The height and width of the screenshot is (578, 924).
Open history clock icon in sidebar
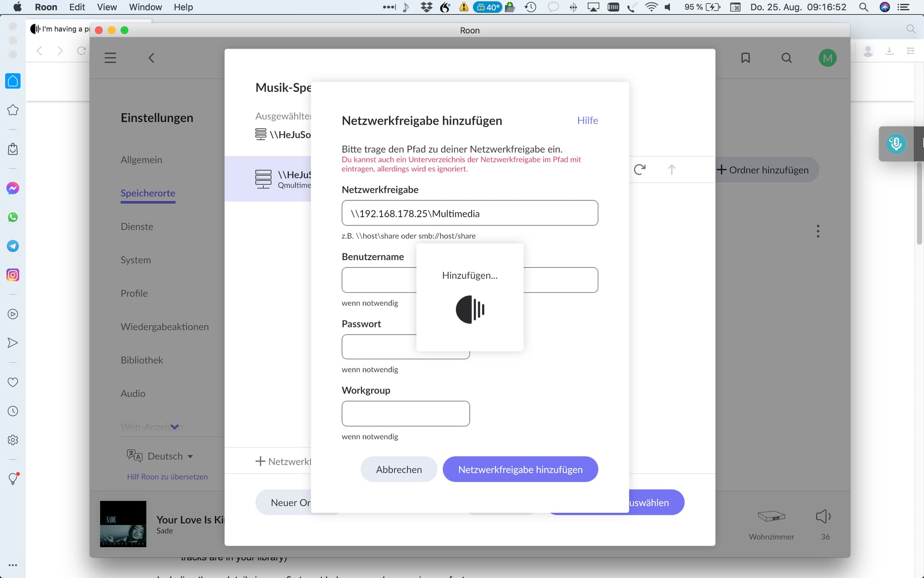(x=13, y=411)
